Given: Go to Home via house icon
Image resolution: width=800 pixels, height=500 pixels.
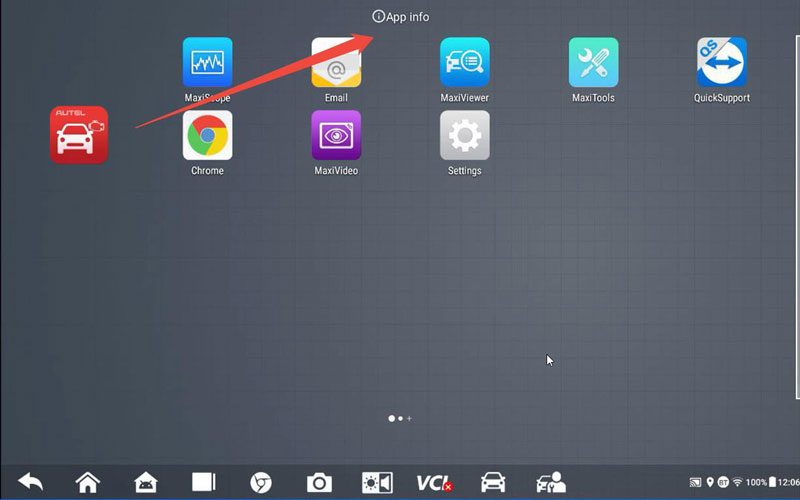Looking at the screenshot, I should (88, 482).
